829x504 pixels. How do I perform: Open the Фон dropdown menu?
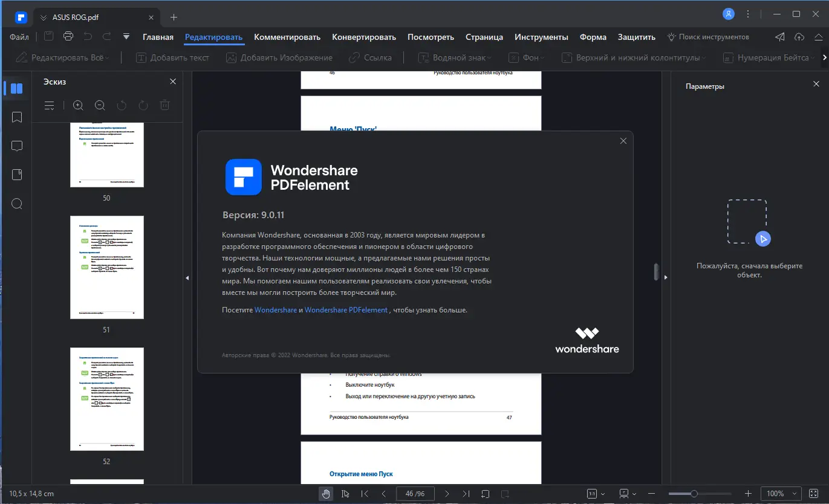point(527,57)
